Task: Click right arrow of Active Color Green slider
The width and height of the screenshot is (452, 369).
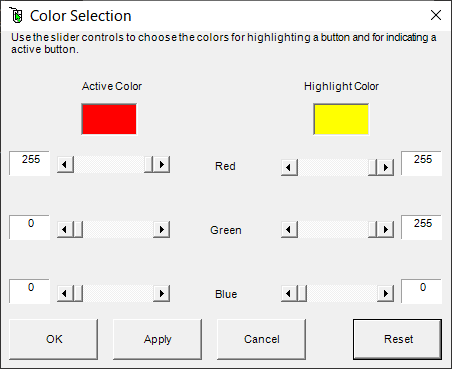Action: click(x=162, y=229)
